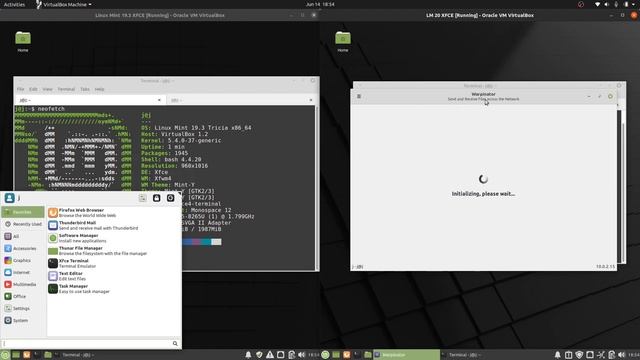
Task: Select the Favorites category in the menu
Action: [x=23, y=212]
